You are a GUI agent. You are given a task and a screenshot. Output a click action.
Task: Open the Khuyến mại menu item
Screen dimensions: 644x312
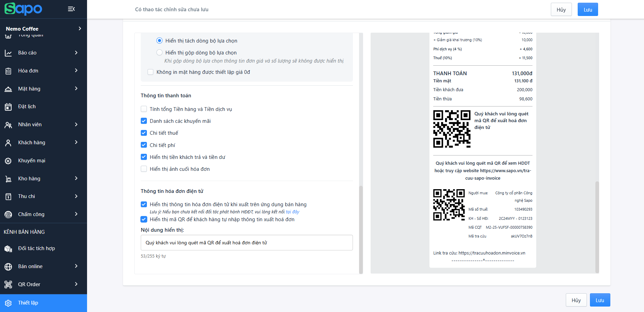44,161
